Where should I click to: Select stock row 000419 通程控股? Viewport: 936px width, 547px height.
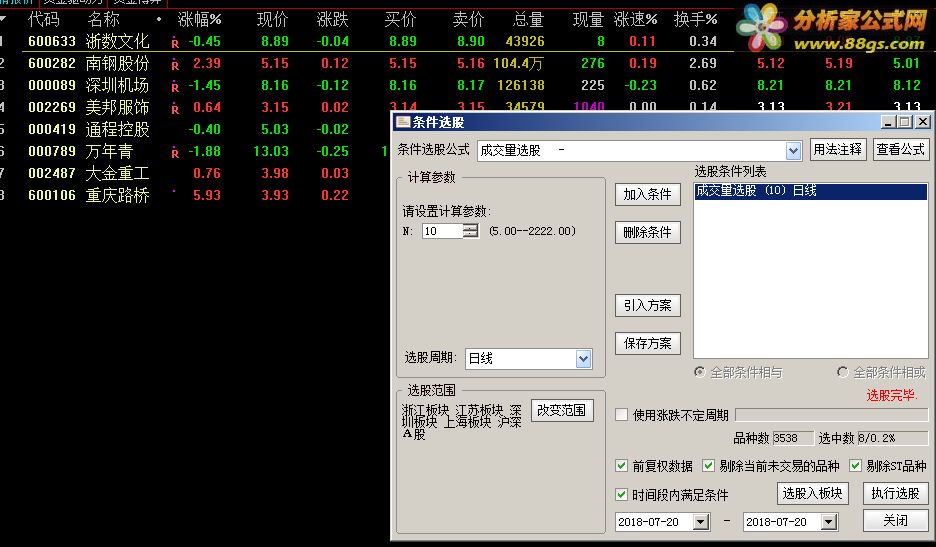(x=194, y=129)
